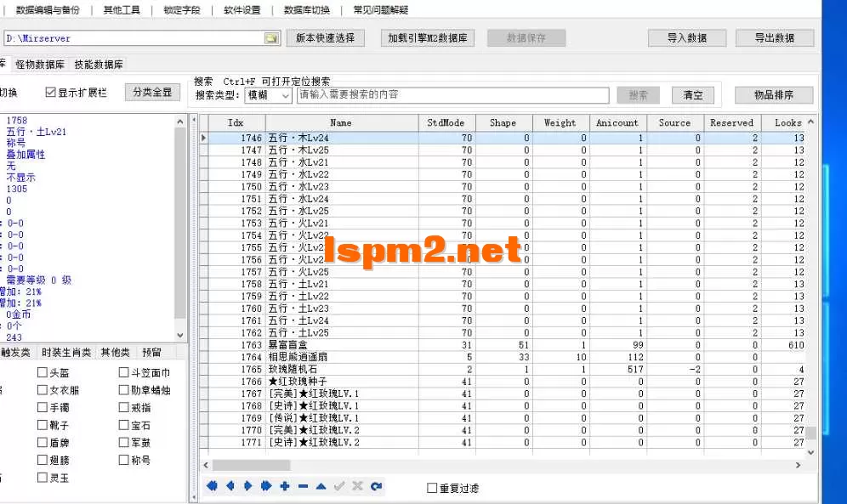Jump to the first record using navigation arrows

(x=213, y=485)
